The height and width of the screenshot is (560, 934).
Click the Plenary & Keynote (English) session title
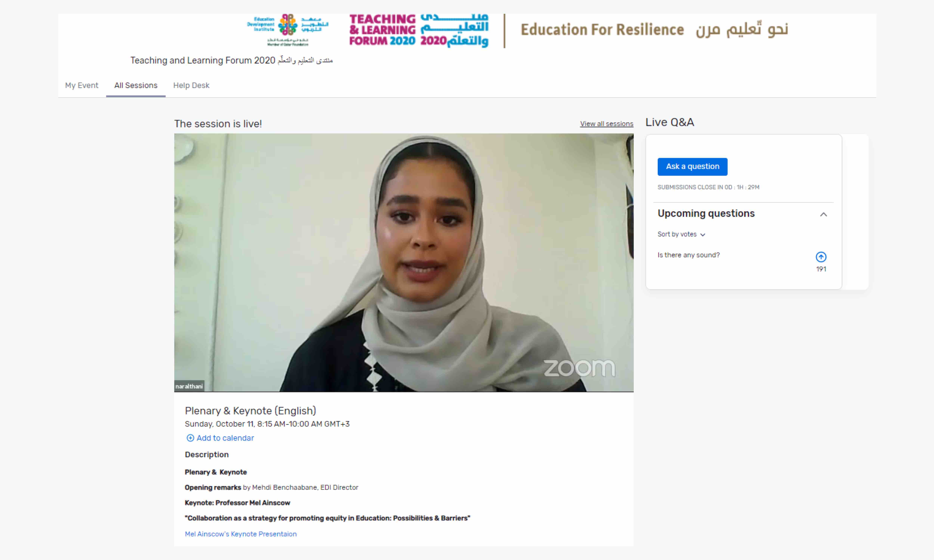250,410
